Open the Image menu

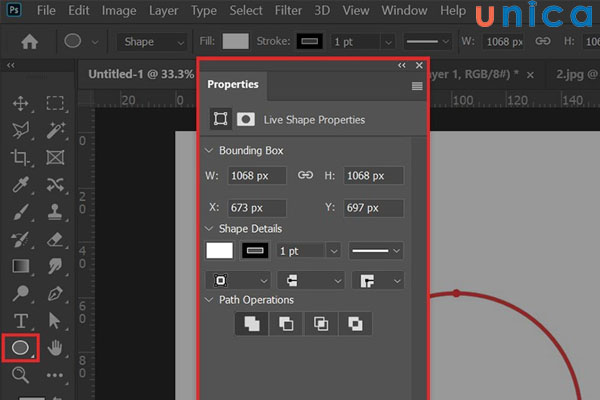[x=119, y=11]
